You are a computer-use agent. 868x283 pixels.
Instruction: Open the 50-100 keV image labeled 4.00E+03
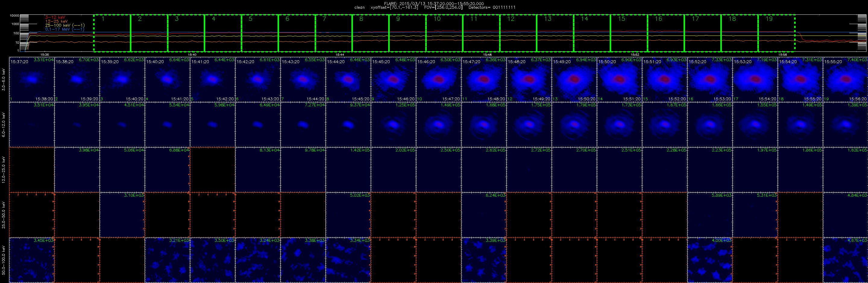click(710, 260)
